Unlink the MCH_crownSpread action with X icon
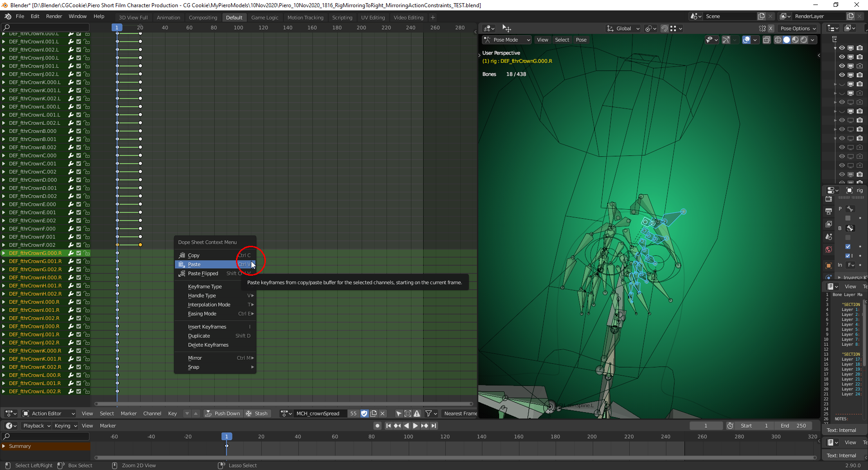 point(382,414)
